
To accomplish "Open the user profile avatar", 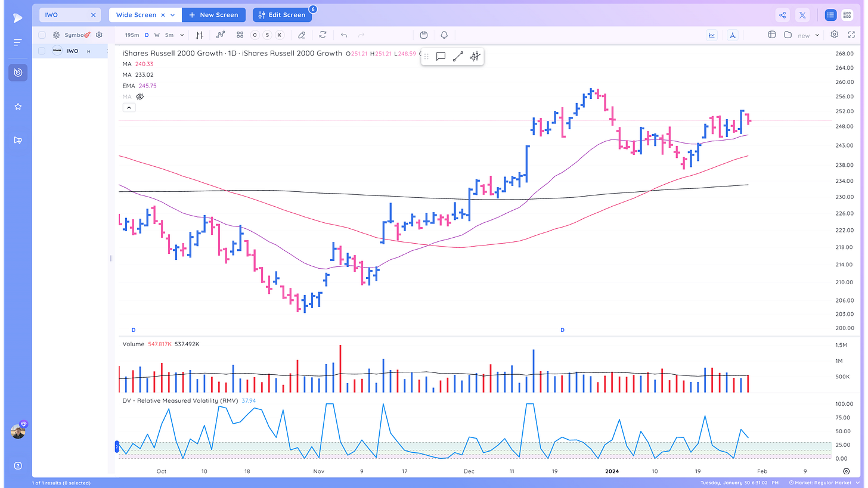I will point(18,431).
